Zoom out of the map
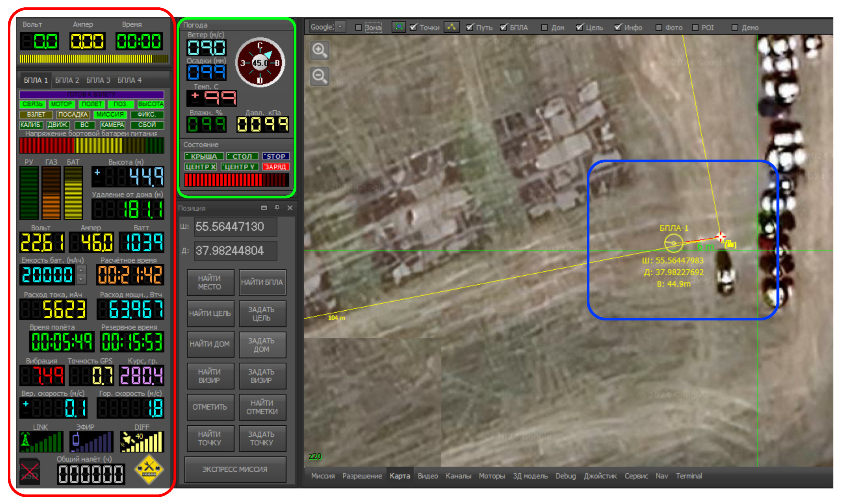 (x=319, y=76)
